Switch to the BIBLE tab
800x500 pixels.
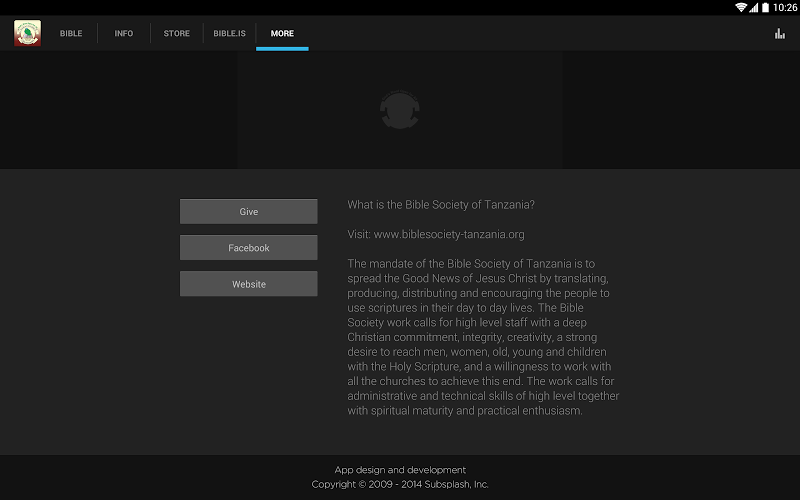coord(71,33)
